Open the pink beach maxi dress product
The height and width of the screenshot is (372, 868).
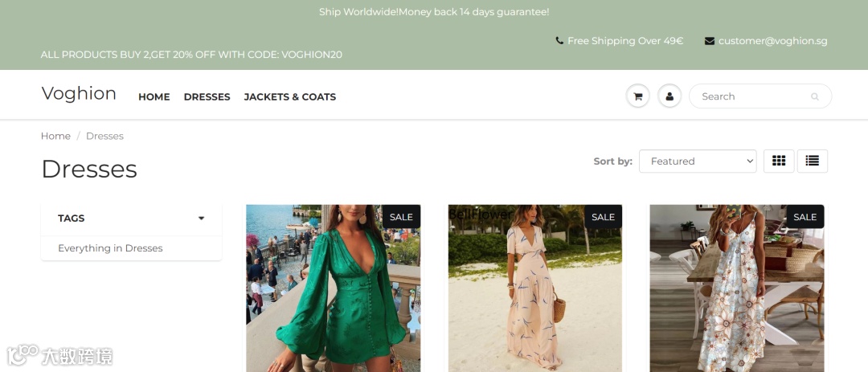pos(534,288)
